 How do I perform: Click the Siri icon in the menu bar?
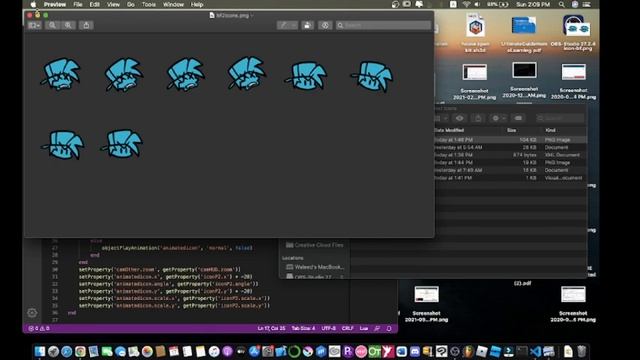coord(575,4)
